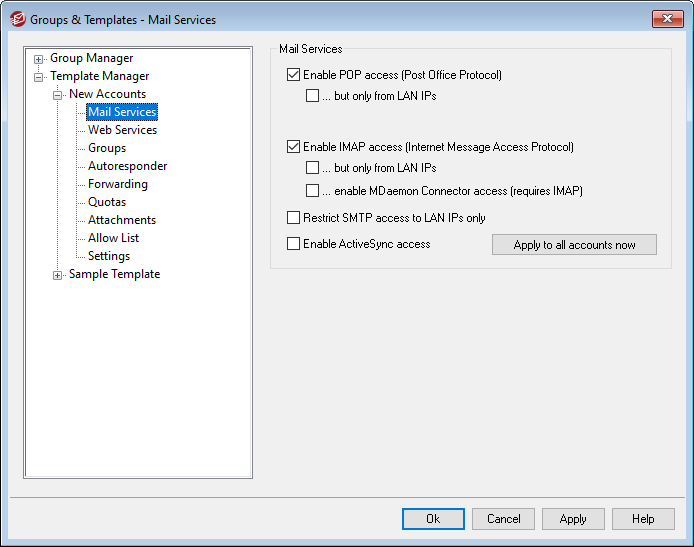Collapse the New Accounts tree node

pyautogui.click(x=58, y=95)
